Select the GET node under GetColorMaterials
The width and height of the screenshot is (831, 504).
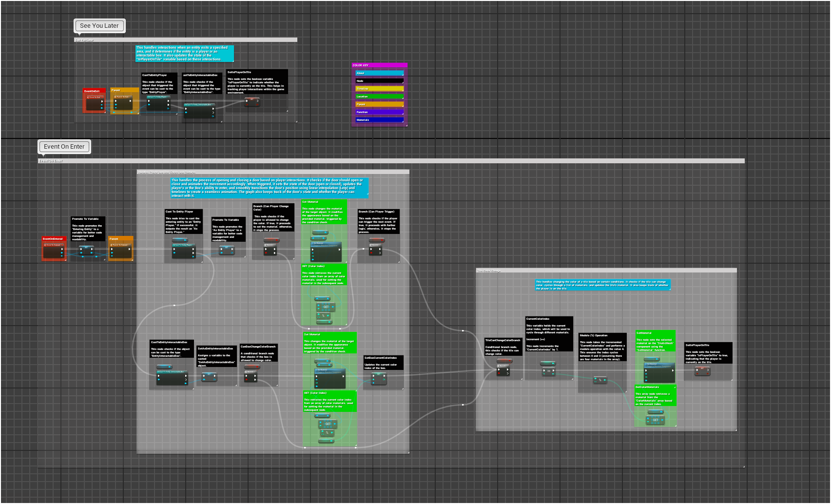tap(655, 420)
